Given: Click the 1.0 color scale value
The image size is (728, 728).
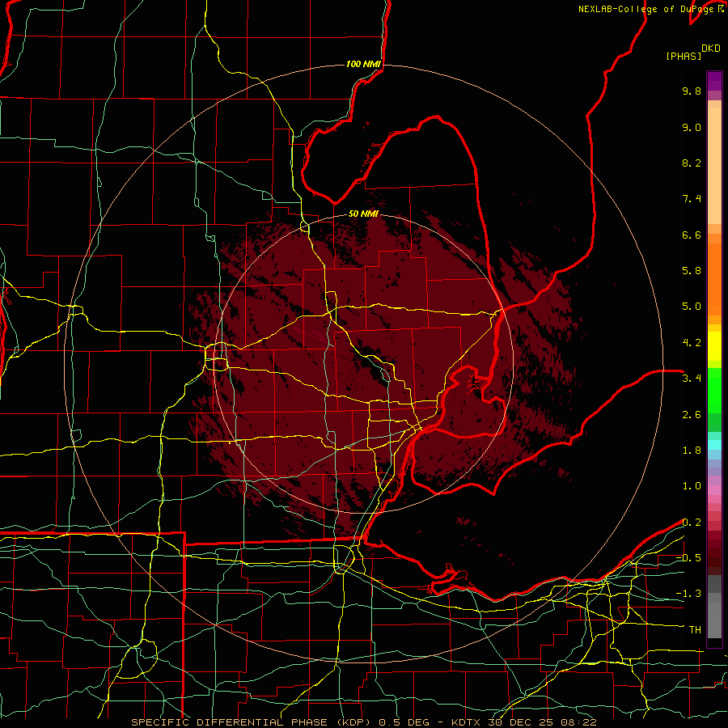Looking at the screenshot, I should pos(692,486).
